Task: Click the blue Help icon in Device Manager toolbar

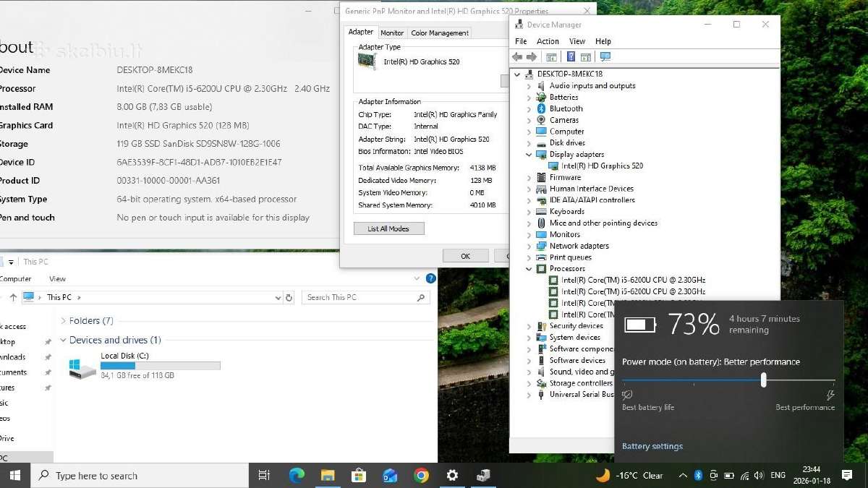Action: (x=571, y=57)
